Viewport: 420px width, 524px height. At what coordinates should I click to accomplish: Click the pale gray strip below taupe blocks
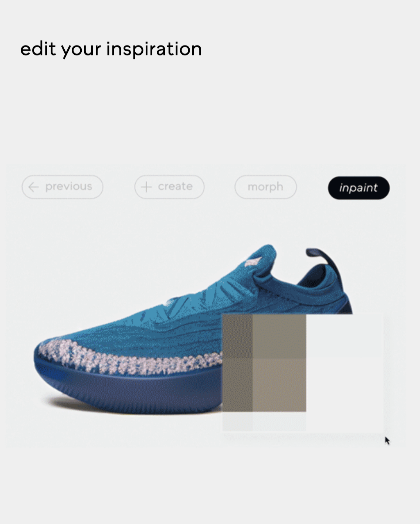click(x=264, y=421)
